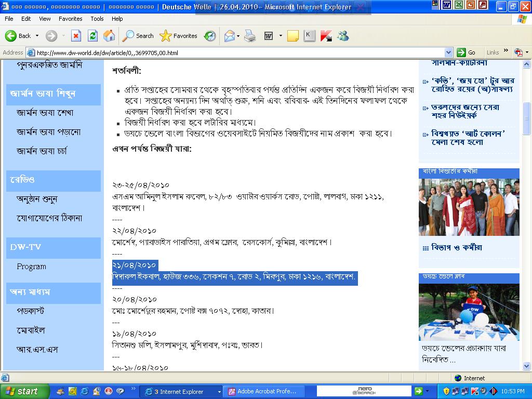
Task: Open the Help menu
Action: (x=117, y=19)
